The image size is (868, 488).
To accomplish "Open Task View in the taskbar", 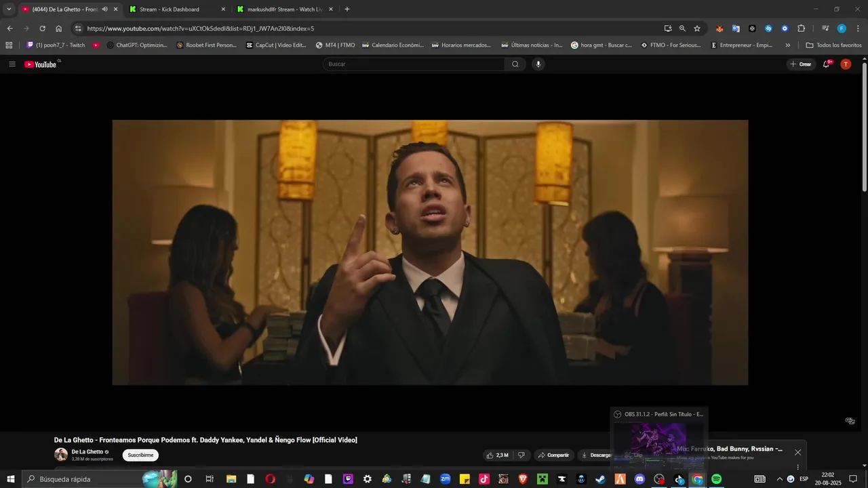I will [x=210, y=479].
